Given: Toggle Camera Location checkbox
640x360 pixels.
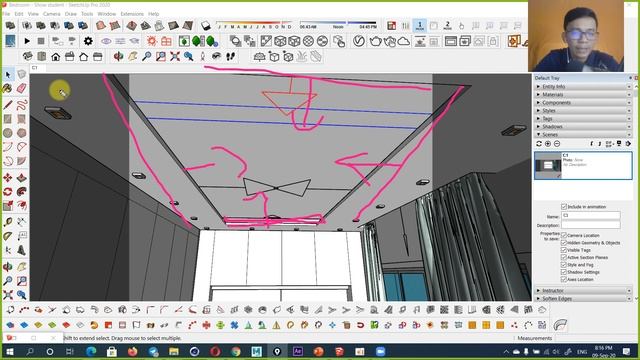Looking at the screenshot, I should [x=564, y=235].
